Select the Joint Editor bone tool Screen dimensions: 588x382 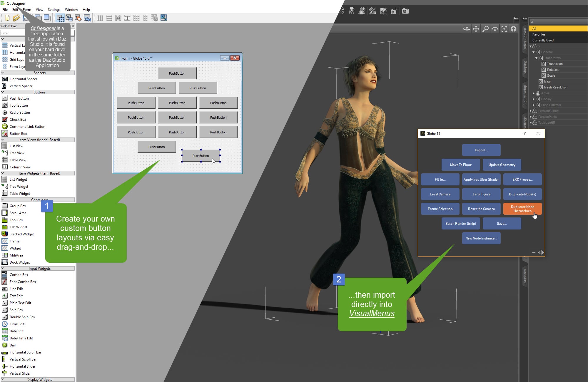pos(342,12)
